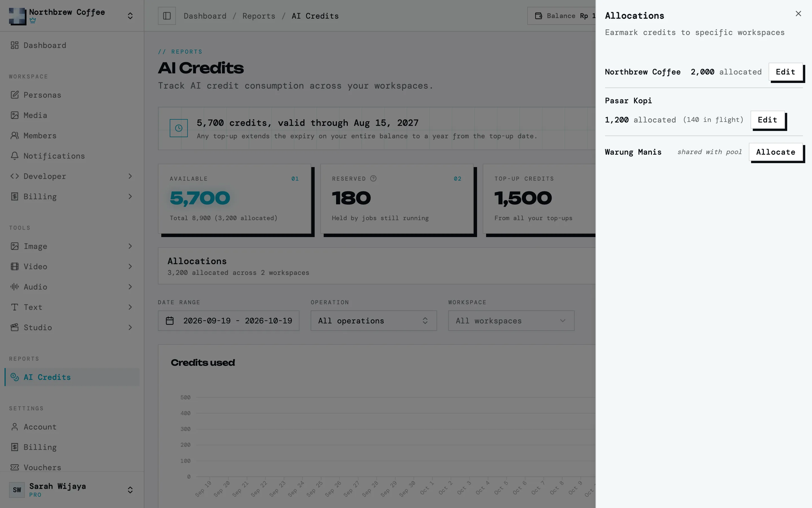Click the Northbrew Coffee workspace avatar

click(17, 16)
